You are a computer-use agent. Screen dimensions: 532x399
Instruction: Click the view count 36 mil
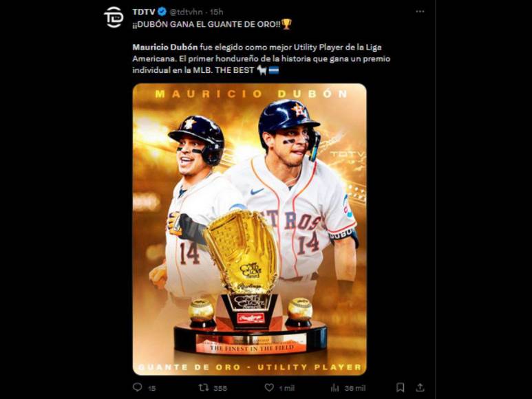[x=355, y=388]
